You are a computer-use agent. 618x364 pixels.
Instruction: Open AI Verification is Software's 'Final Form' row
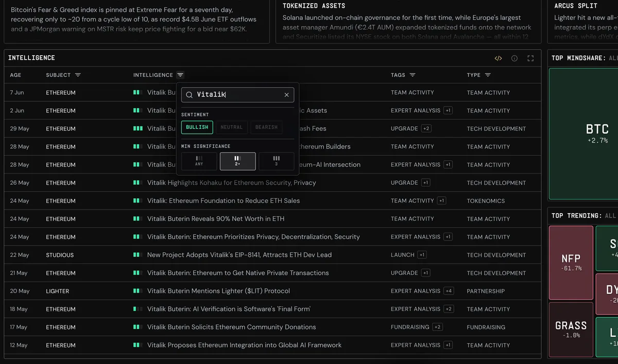point(272,309)
